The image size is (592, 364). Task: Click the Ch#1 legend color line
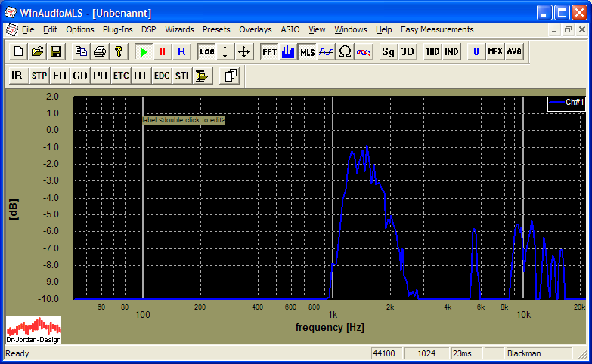[x=558, y=102]
